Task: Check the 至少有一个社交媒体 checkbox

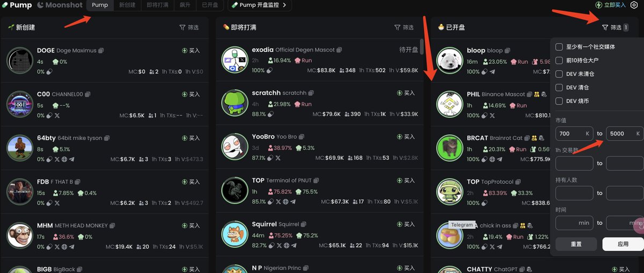Action: (559, 47)
